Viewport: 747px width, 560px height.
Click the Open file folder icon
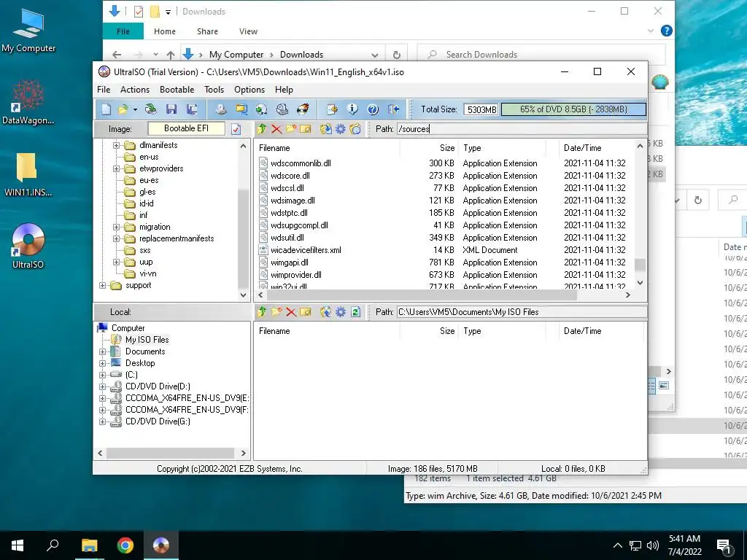(x=123, y=109)
